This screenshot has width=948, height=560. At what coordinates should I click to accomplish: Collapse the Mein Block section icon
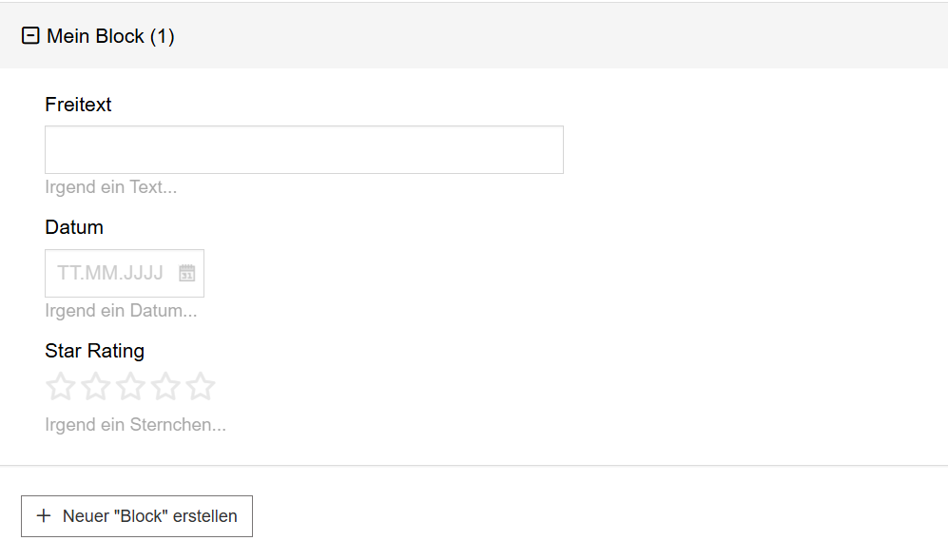click(x=30, y=36)
